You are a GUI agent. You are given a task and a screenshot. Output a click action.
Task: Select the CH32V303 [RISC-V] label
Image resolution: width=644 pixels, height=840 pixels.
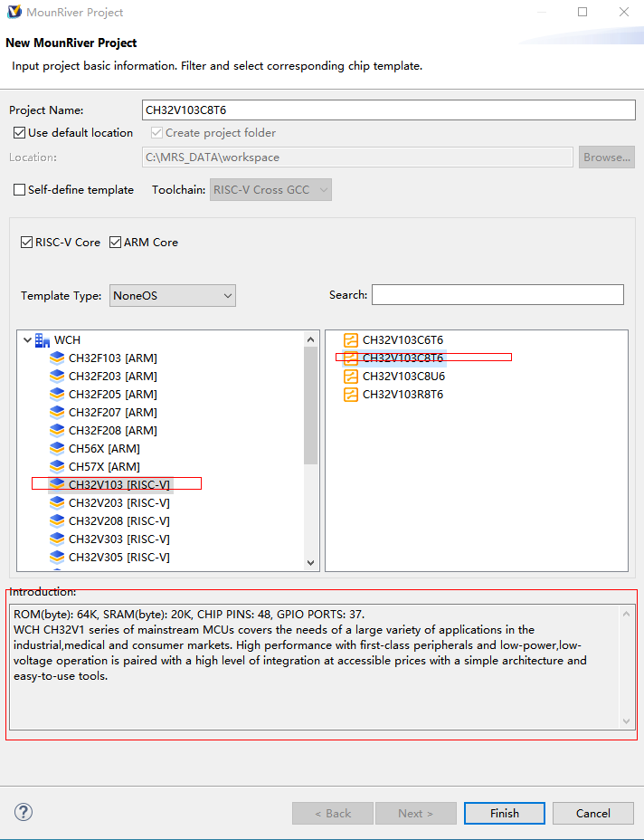pos(119,539)
